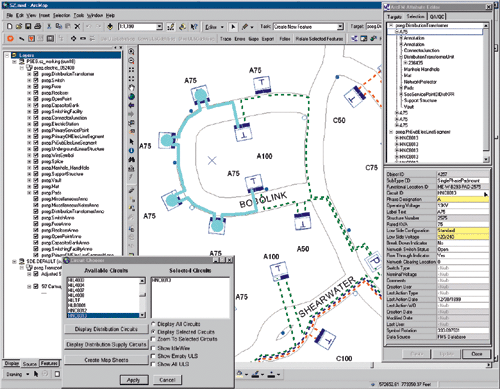The image size is (500, 389).
Task: Click the Print icon
Action: pyautogui.click(x=38, y=26)
